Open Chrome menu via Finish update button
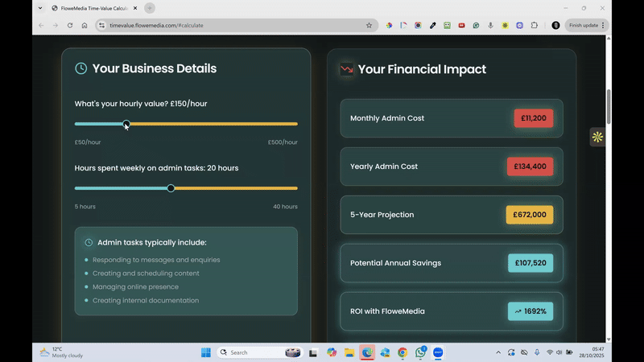 click(587, 25)
